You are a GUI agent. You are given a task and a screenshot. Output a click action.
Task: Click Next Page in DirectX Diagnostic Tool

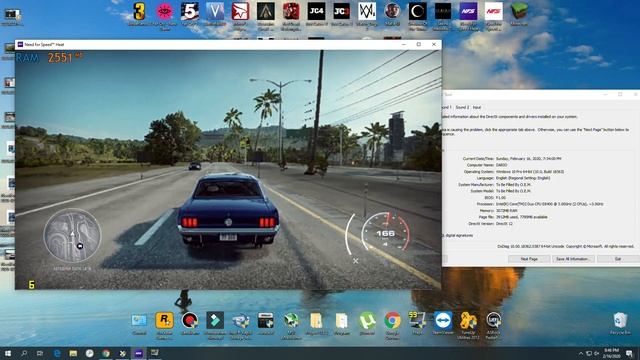click(x=529, y=259)
